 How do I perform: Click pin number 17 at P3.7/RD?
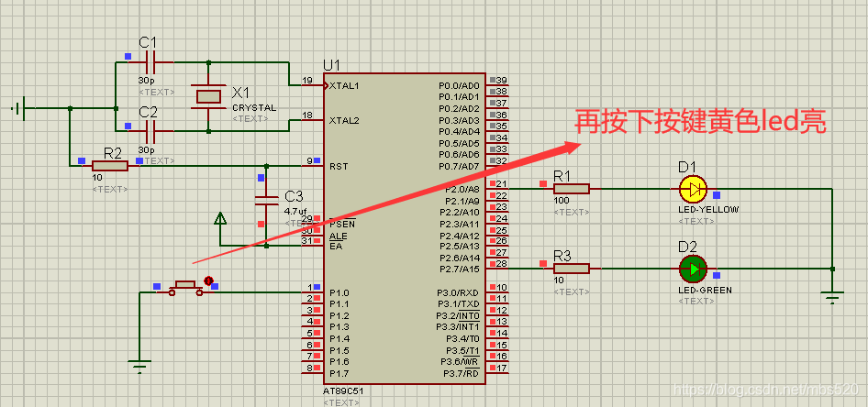pyautogui.click(x=502, y=368)
